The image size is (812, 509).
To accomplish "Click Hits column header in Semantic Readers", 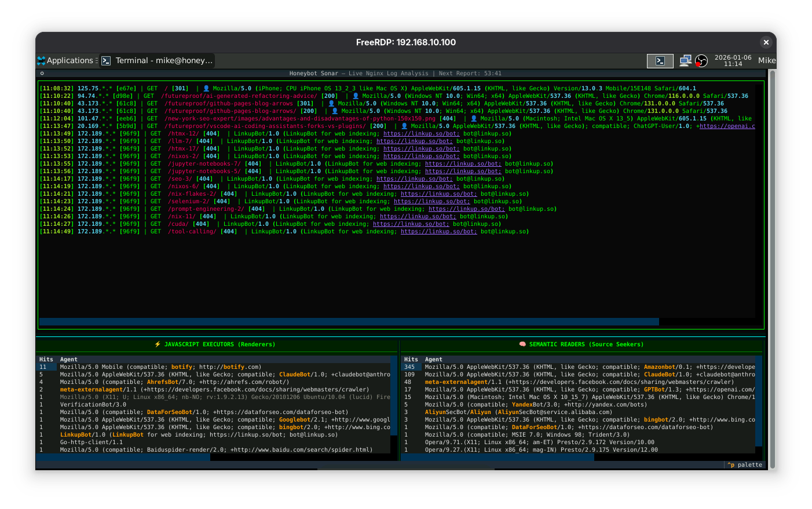I will click(x=411, y=360).
